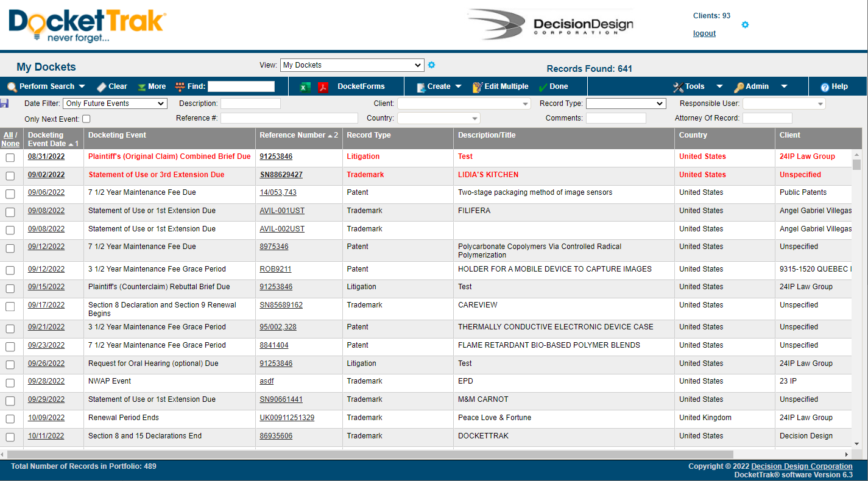The image size is (868, 481).
Task: Click the logout link
Action: 704,33
